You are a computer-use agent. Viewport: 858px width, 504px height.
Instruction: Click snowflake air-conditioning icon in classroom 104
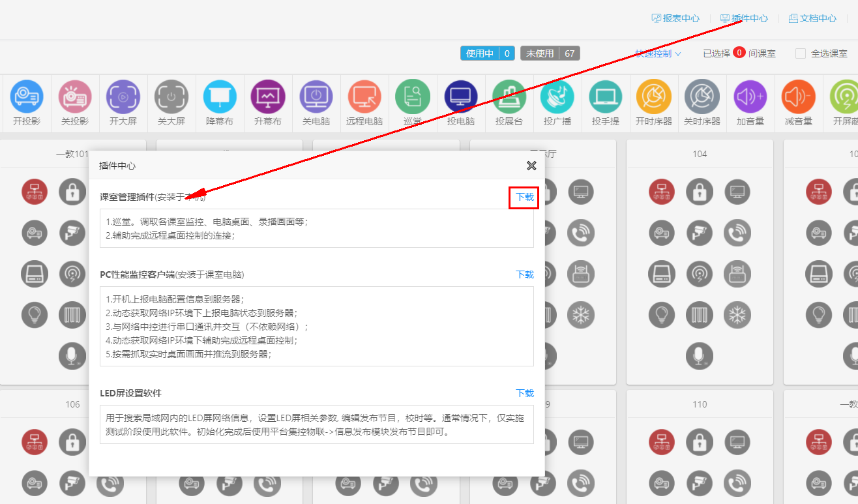click(x=737, y=315)
